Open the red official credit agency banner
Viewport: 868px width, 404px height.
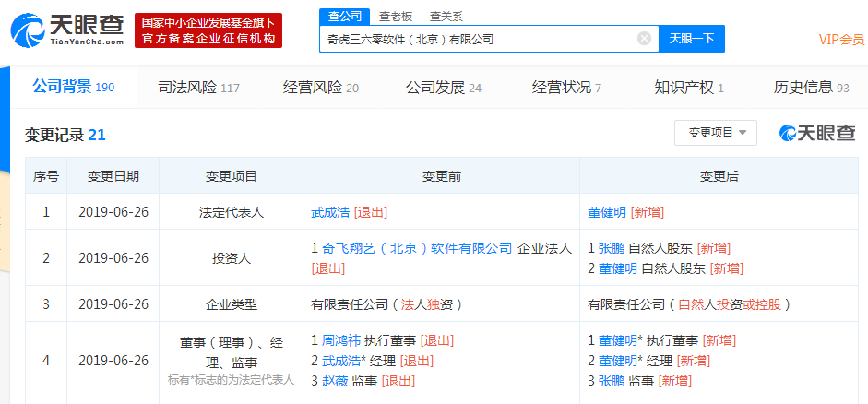pyautogui.click(x=208, y=31)
